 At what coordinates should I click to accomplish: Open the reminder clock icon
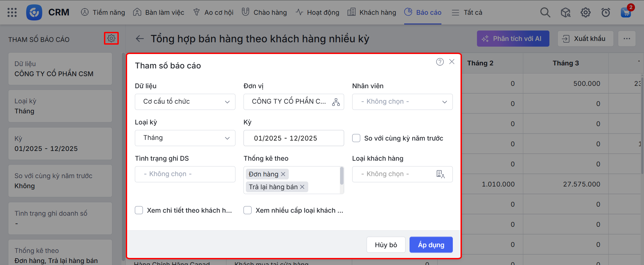(605, 12)
